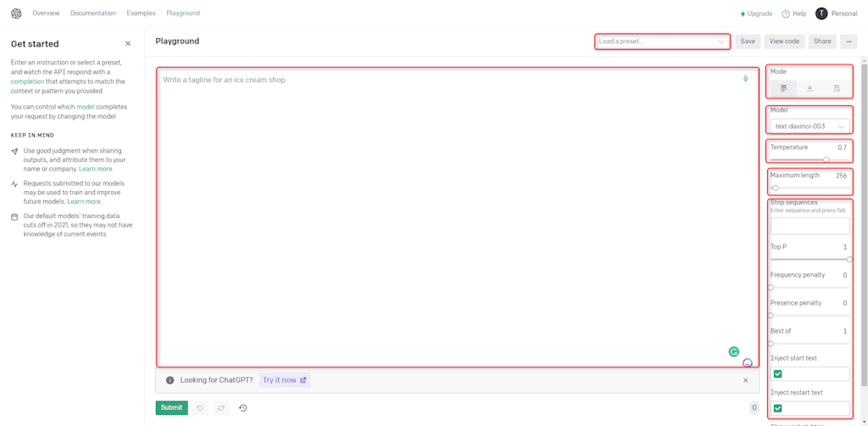This screenshot has width=868, height=426.
Task: Click the token counter badge
Action: [x=754, y=408]
